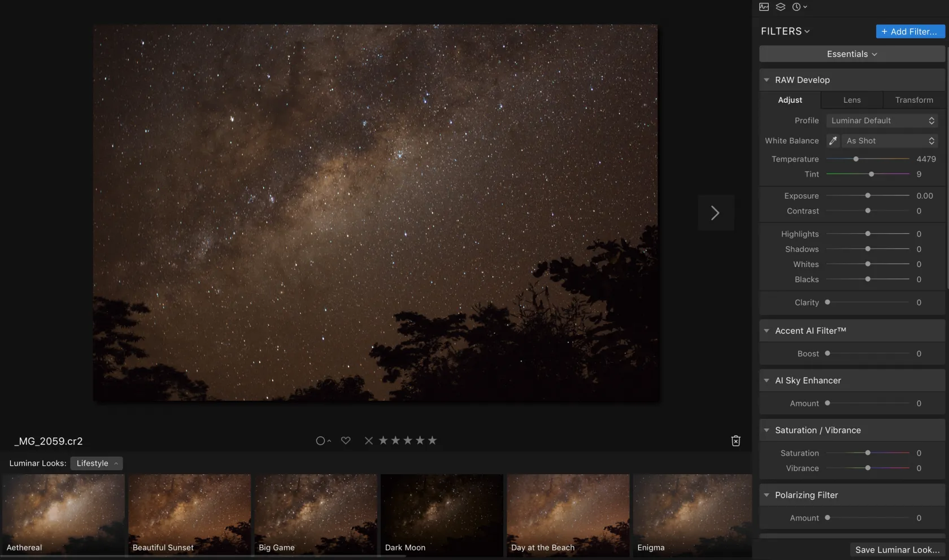Image resolution: width=949 pixels, height=560 pixels.
Task: Click the Add Filter button
Action: [x=910, y=32]
